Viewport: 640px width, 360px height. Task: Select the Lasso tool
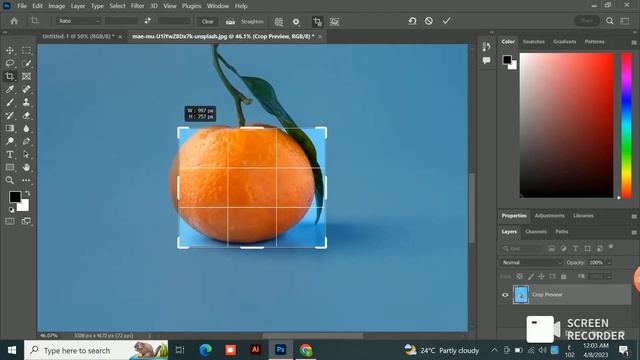10,63
